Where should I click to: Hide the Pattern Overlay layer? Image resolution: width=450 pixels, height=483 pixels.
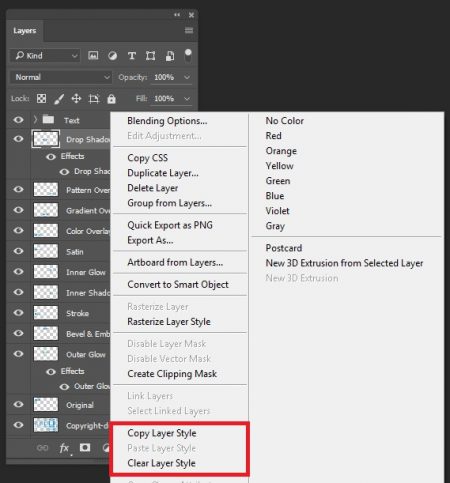point(18,189)
